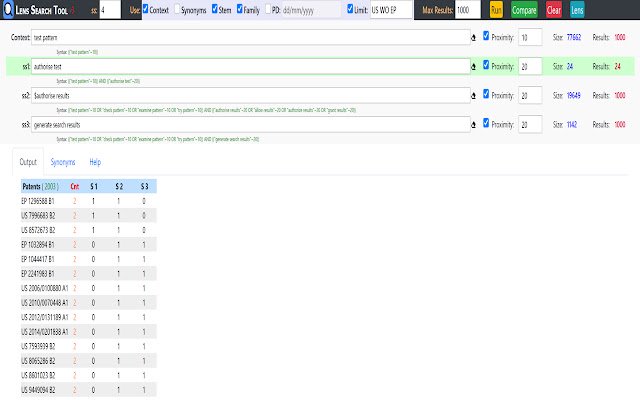Click Proximity value field on ss3 row

(530, 124)
